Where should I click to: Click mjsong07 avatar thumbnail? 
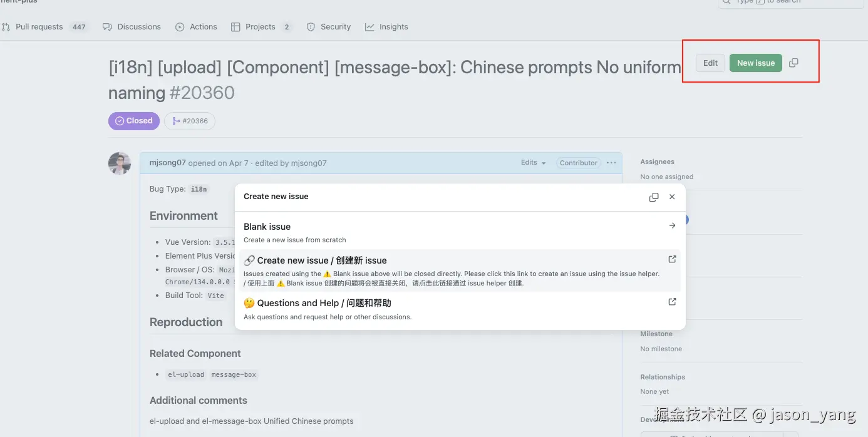pos(120,163)
